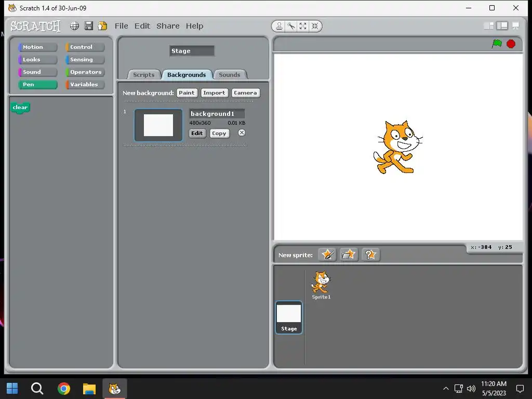Click Edit for background1

197,134
